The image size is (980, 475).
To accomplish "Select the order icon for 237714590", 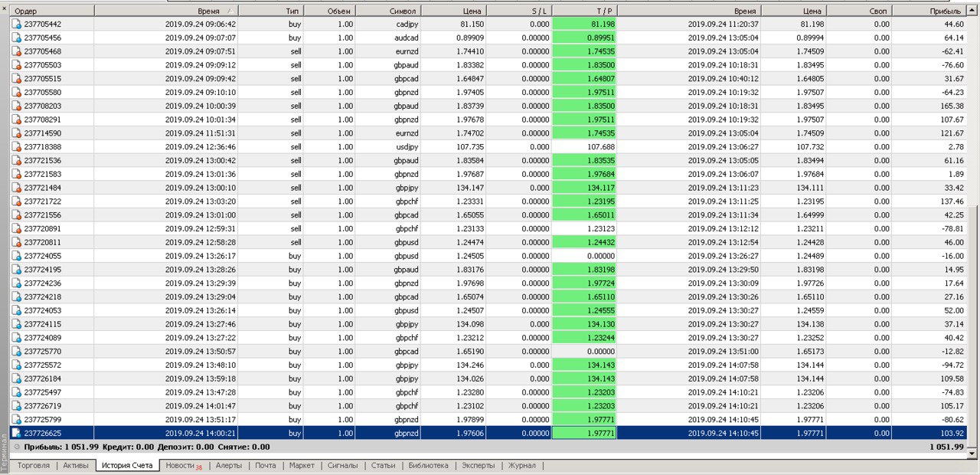I will (x=16, y=133).
